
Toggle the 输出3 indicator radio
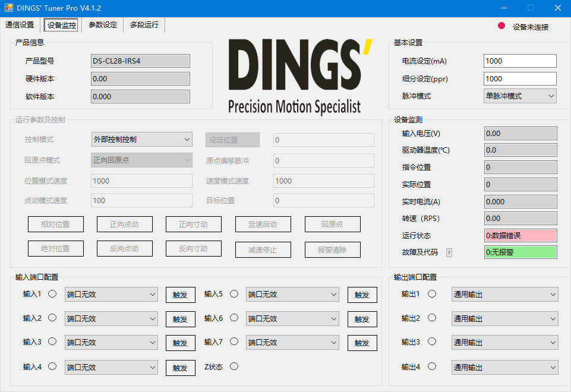[432, 342]
